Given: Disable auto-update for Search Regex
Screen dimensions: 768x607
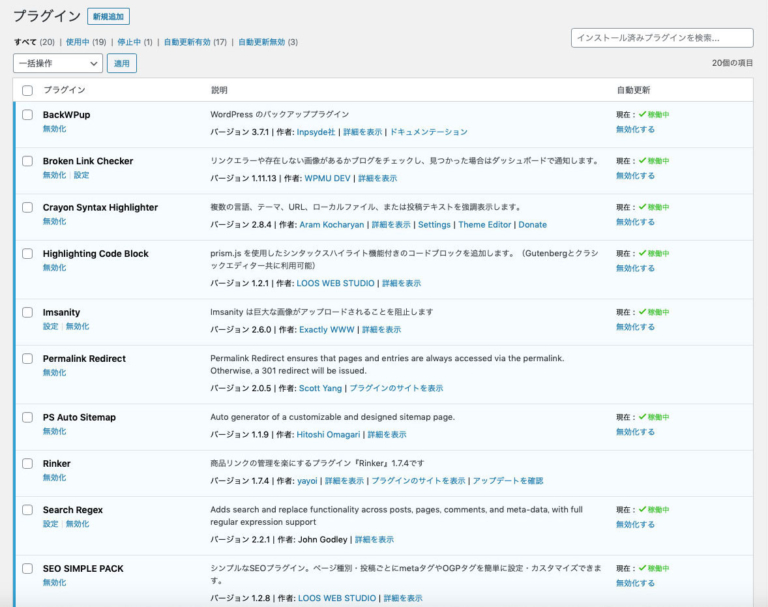Looking at the screenshot, I should point(635,525).
